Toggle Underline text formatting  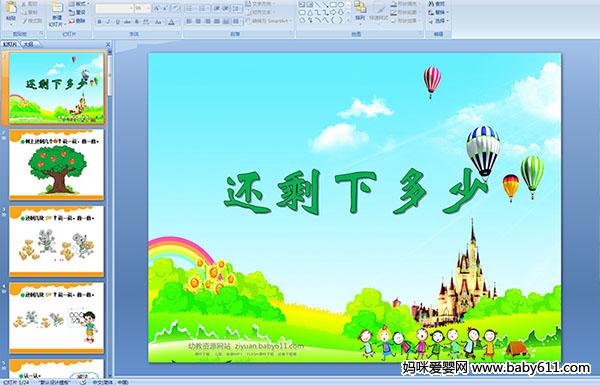pyautogui.click(x=117, y=22)
